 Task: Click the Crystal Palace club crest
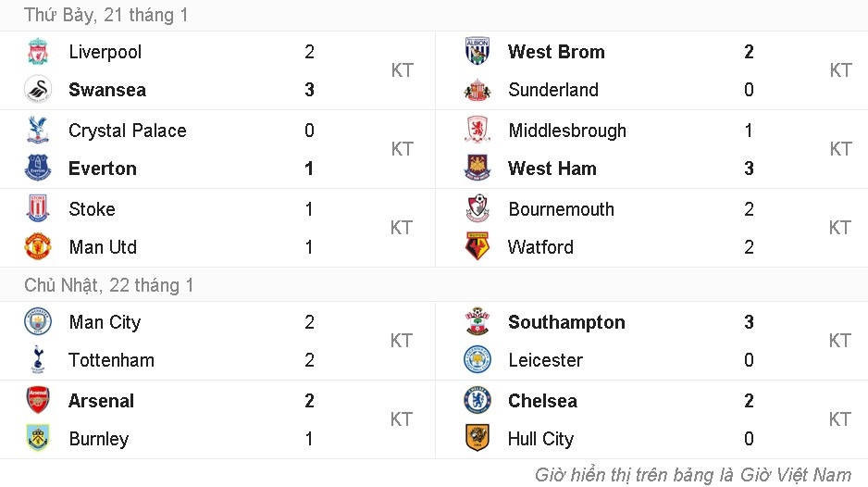point(38,131)
